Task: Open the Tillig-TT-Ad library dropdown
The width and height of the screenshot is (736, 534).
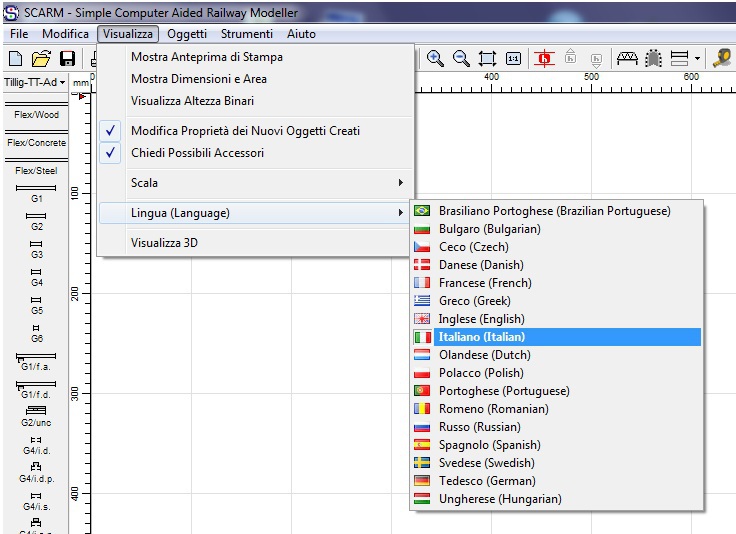Action: [x=35, y=82]
